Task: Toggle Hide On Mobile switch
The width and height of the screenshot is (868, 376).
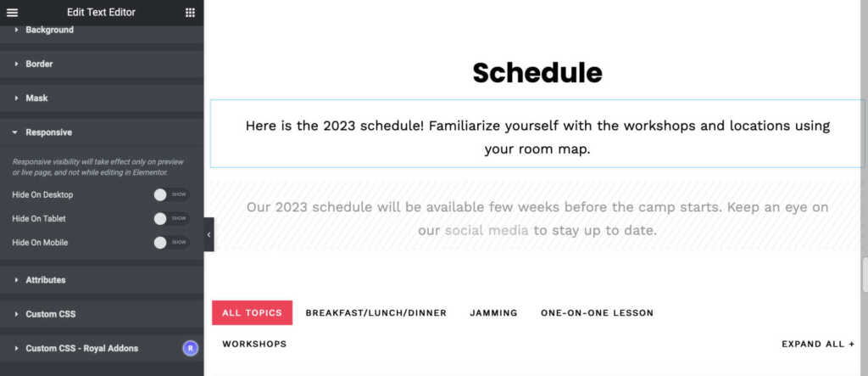Action: [171, 243]
